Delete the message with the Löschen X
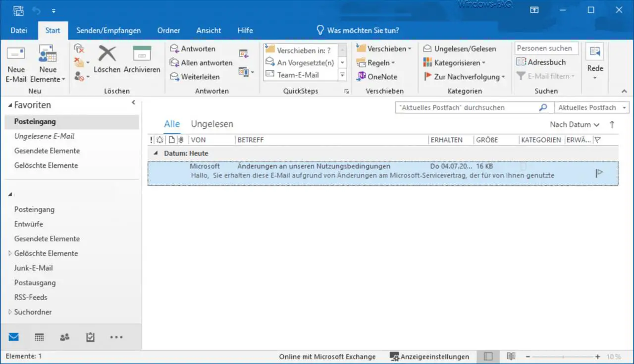Viewport: 634px width, 364px height. tap(107, 59)
